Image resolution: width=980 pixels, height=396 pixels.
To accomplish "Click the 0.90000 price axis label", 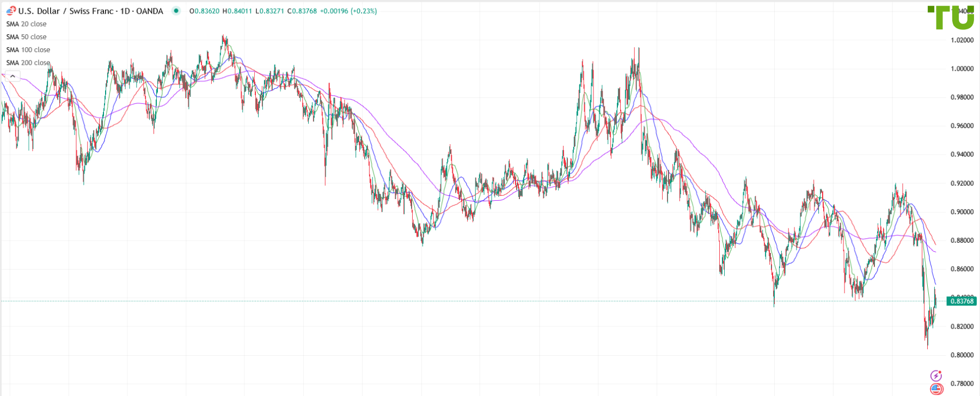I will tap(962, 212).
